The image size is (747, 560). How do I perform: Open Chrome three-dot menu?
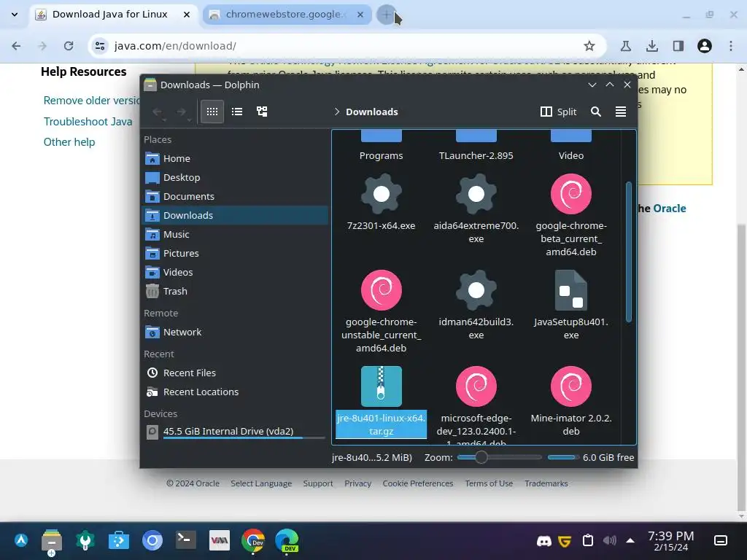pyautogui.click(x=731, y=46)
